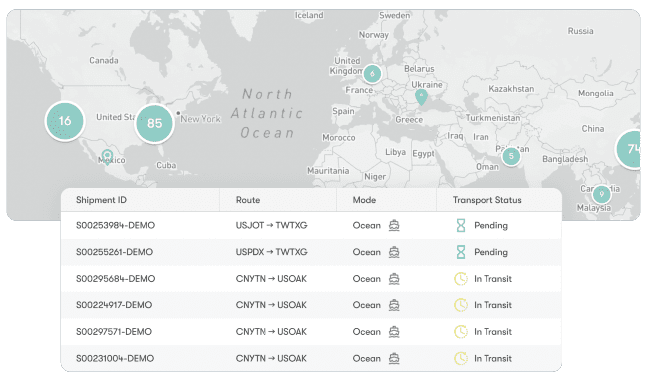
Task: Sort by the Route column header
Action: coord(248,200)
